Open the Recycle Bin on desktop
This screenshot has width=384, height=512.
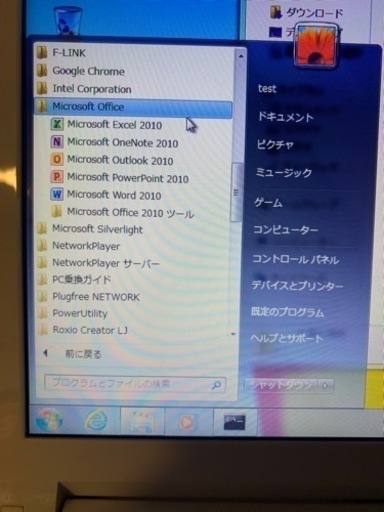coord(68,21)
